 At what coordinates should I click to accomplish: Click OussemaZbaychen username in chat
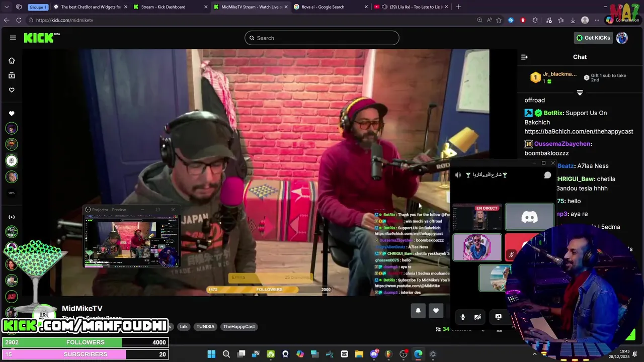(x=562, y=144)
